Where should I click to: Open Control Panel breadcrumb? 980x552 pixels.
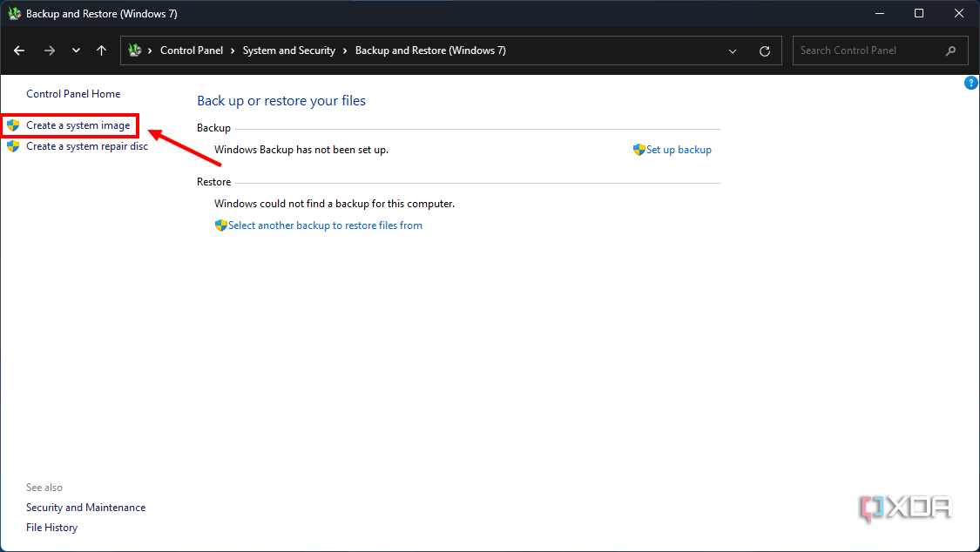pyautogui.click(x=192, y=50)
